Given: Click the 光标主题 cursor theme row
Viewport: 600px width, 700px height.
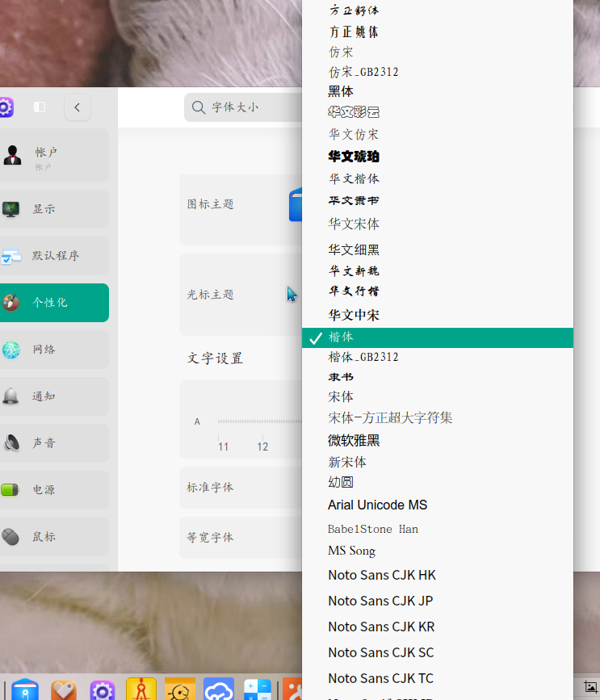Looking at the screenshot, I should pyautogui.click(x=241, y=295).
